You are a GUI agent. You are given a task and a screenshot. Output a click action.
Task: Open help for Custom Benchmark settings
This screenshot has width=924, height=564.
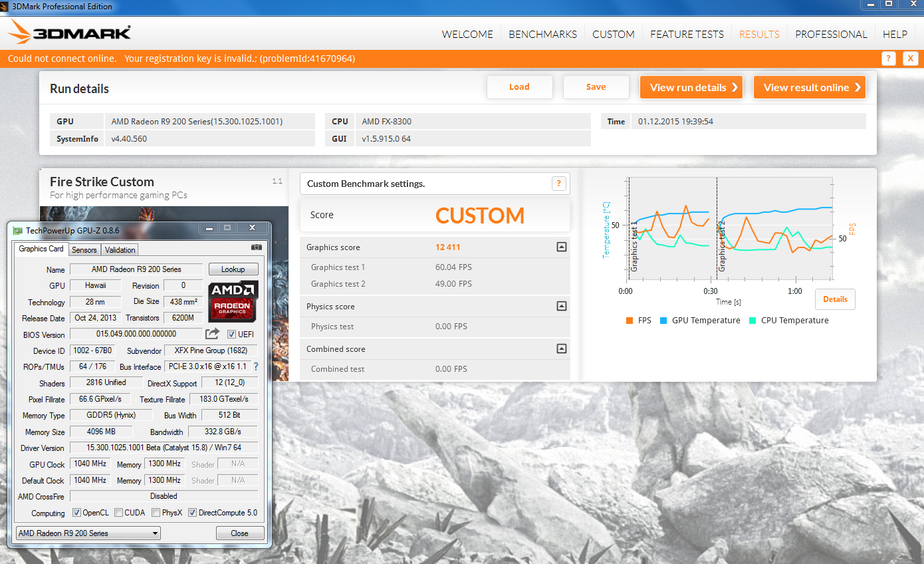pyautogui.click(x=559, y=184)
